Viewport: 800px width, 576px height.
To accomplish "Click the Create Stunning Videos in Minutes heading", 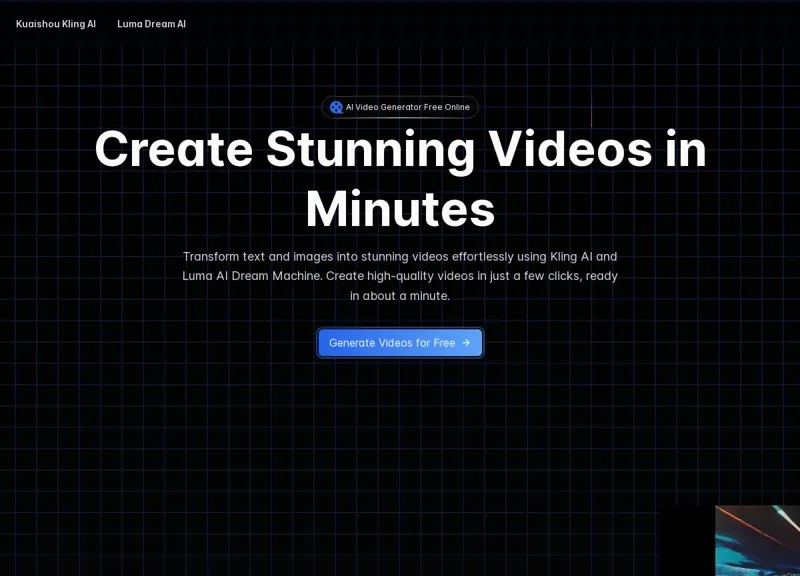I will click(401, 179).
